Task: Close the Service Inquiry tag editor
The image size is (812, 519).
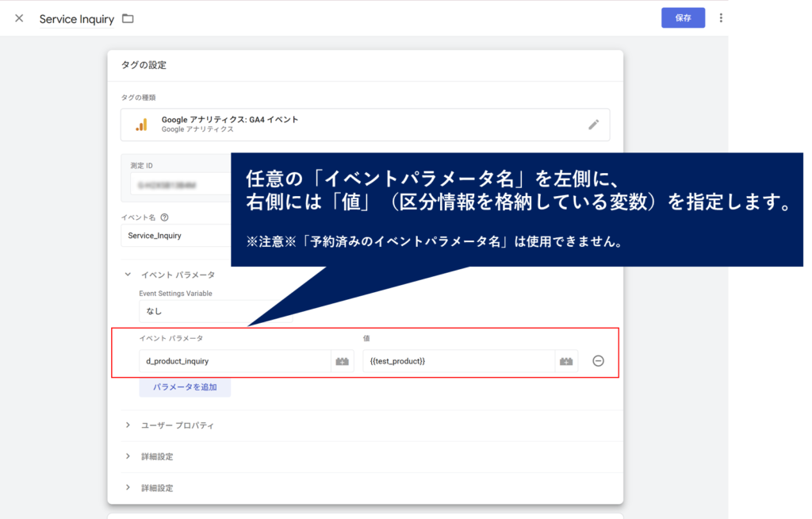Action: point(19,18)
